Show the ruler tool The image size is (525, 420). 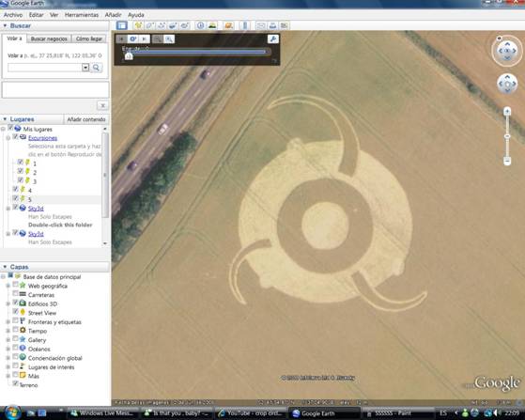245,25
